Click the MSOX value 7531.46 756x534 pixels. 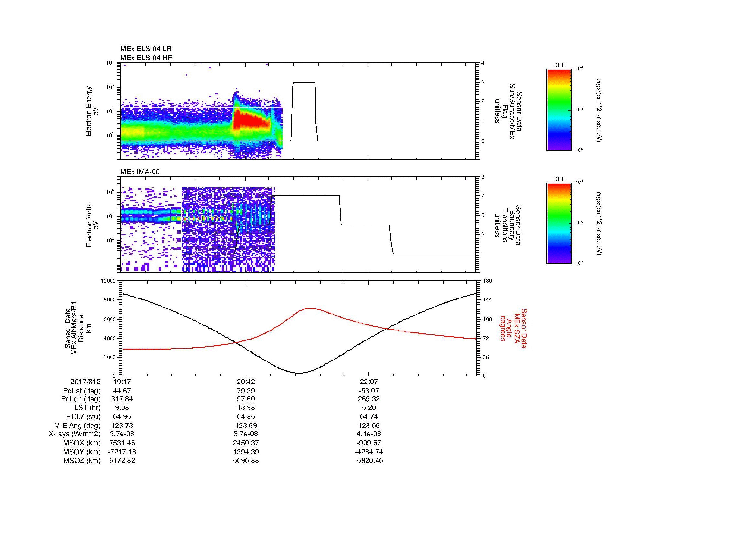pos(122,443)
